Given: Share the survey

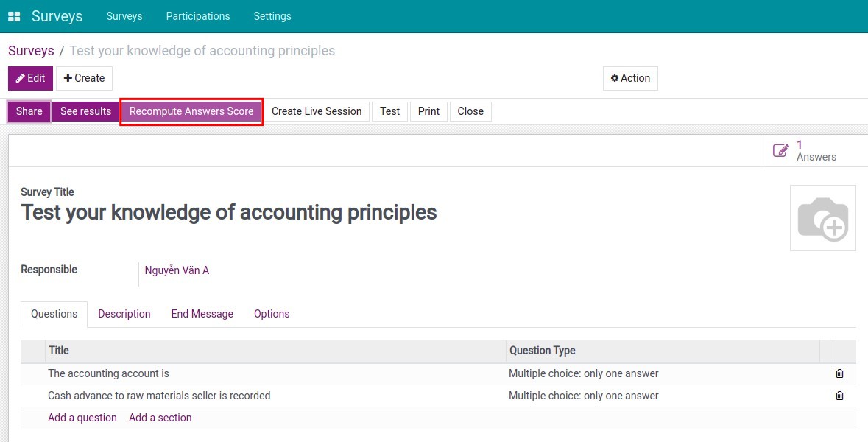Looking at the screenshot, I should [x=29, y=111].
